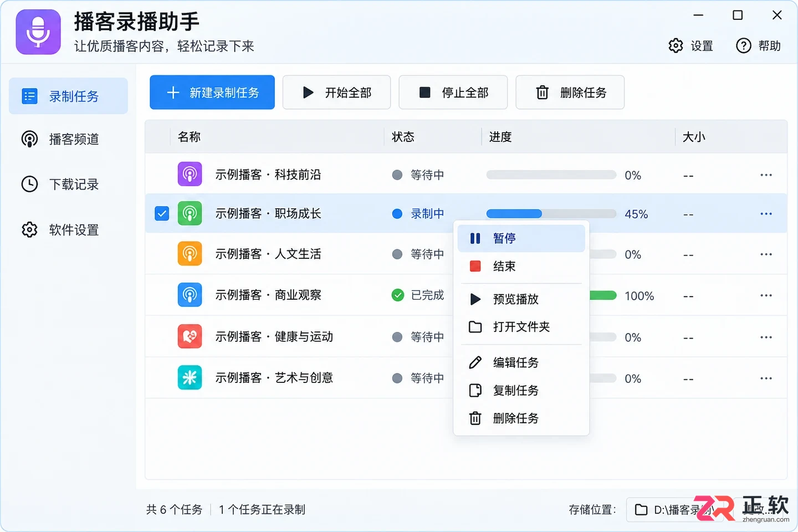The height and width of the screenshot is (532, 798).
Task: Open the more options menu for 商业观察
Action: click(766, 295)
